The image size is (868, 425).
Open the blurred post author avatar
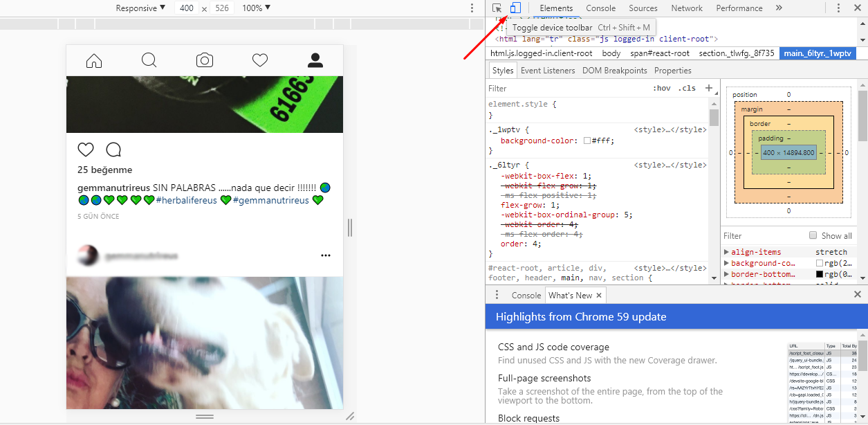point(87,255)
